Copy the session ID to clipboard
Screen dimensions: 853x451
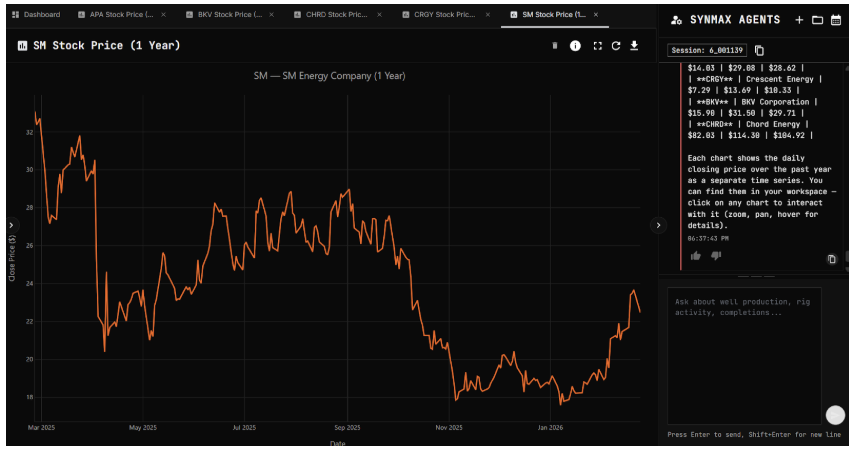pos(760,51)
